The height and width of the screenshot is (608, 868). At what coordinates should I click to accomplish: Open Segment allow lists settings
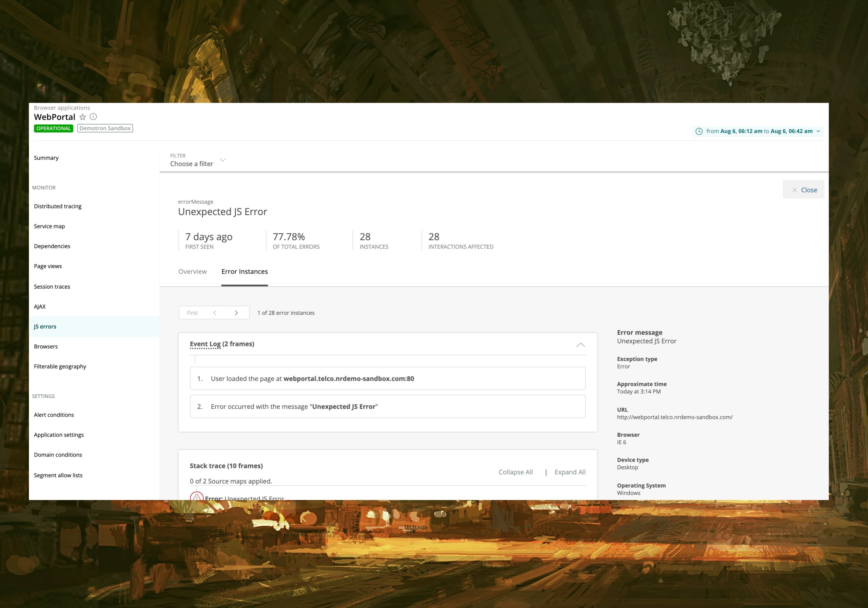click(x=58, y=476)
